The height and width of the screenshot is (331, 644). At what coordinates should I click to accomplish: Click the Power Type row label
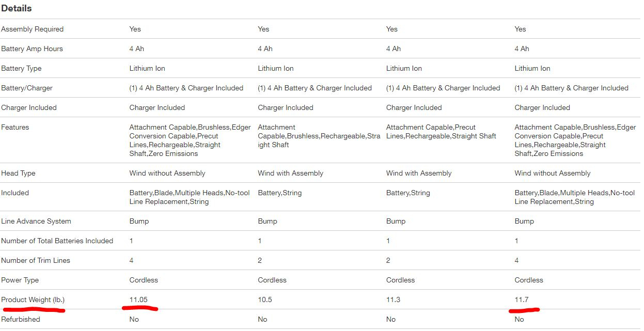pos(20,280)
